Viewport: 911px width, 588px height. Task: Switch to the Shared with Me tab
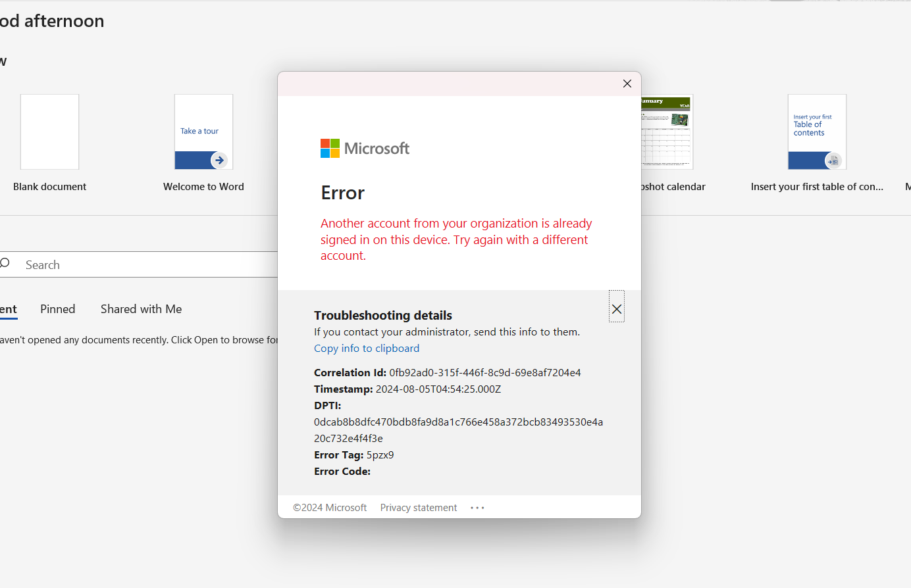[142, 309]
